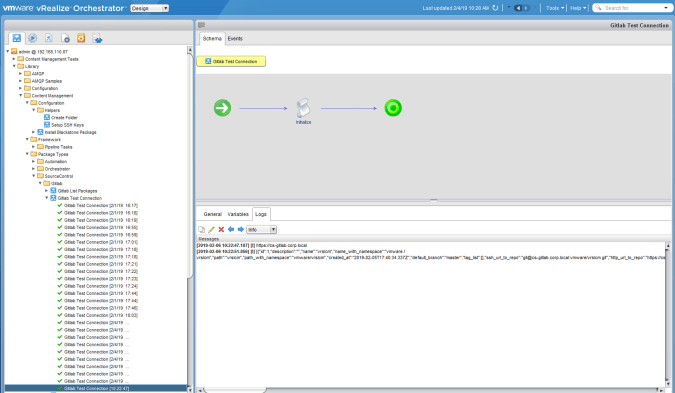This screenshot has width=675, height=393.
Task: Switch to the Logs tab
Action: point(261,214)
